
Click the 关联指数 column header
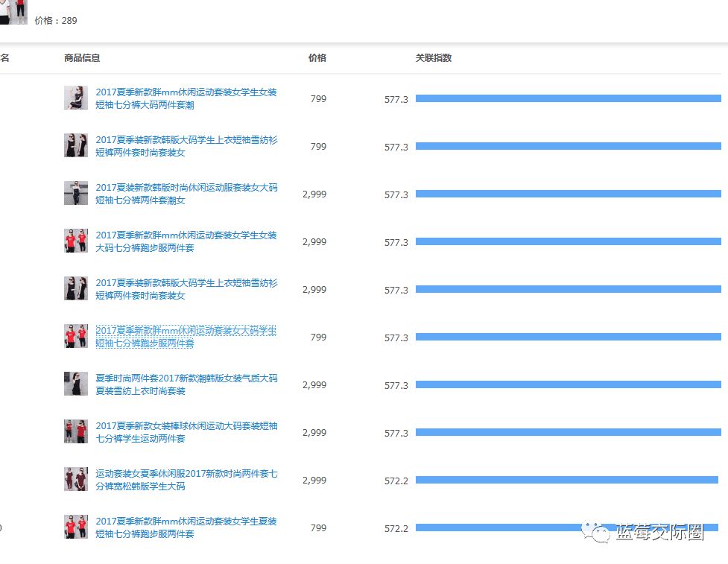(433, 57)
